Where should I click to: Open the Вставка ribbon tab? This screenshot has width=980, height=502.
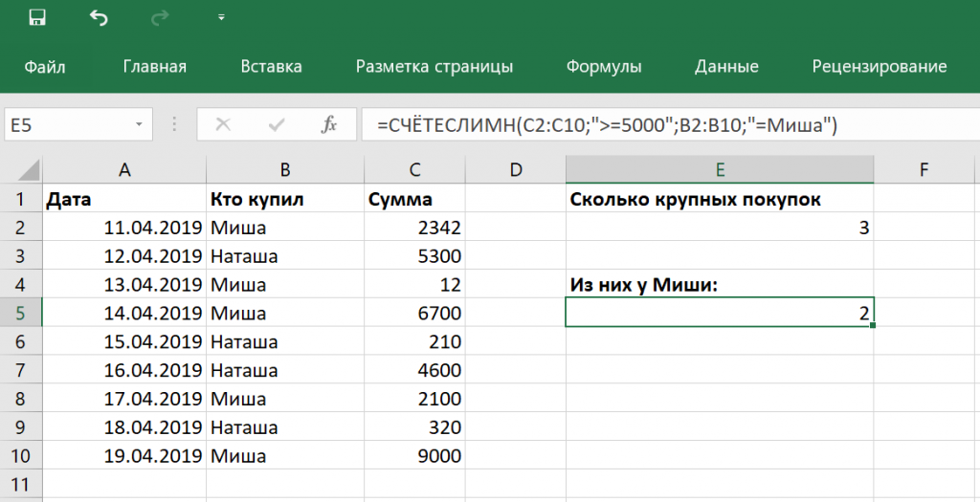tap(271, 66)
